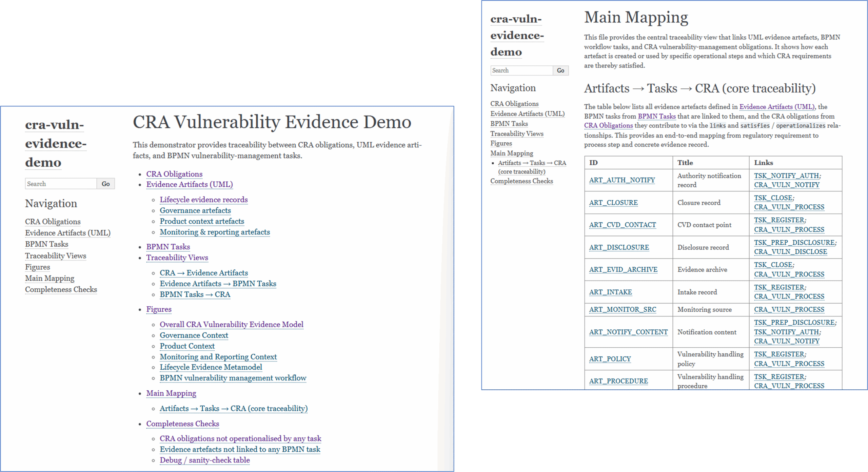The height and width of the screenshot is (472, 868).
Task: Open CRA Obligations in the Main Mapping window sidebar
Action: click(x=514, y=104)
